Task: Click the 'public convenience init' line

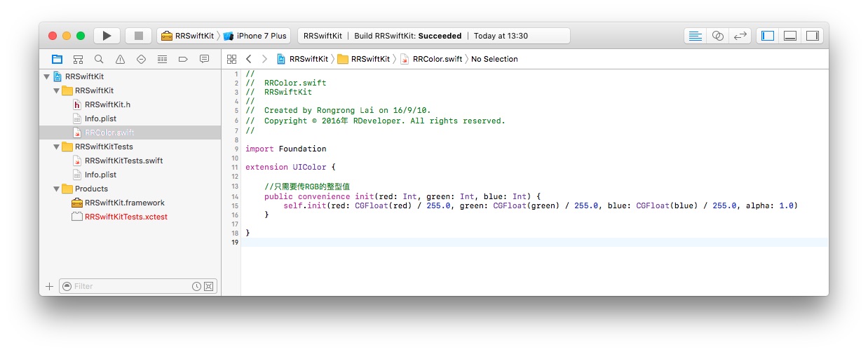Action: [402, 196]
